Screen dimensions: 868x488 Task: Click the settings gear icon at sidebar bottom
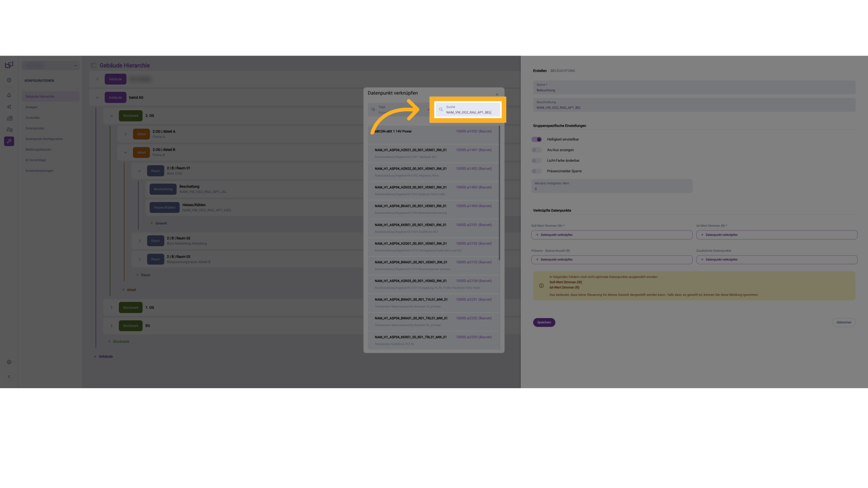(9, 362)
